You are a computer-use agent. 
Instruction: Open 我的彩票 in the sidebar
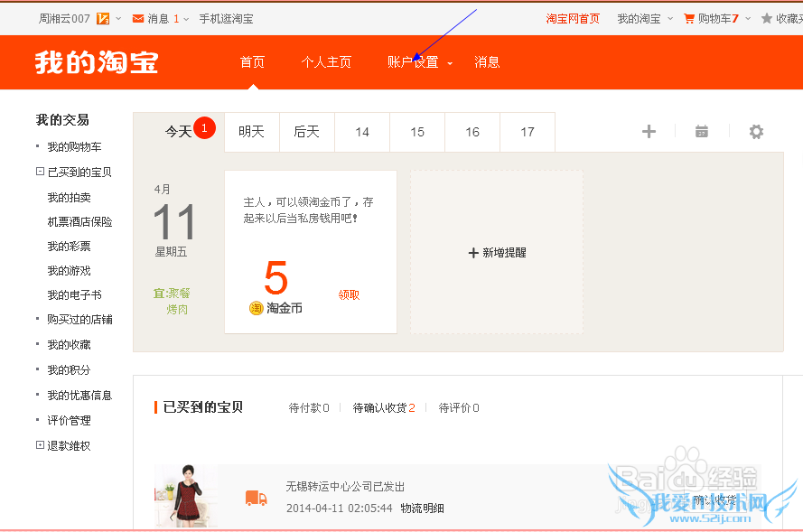pyautogui.click(x=70, y=247)
